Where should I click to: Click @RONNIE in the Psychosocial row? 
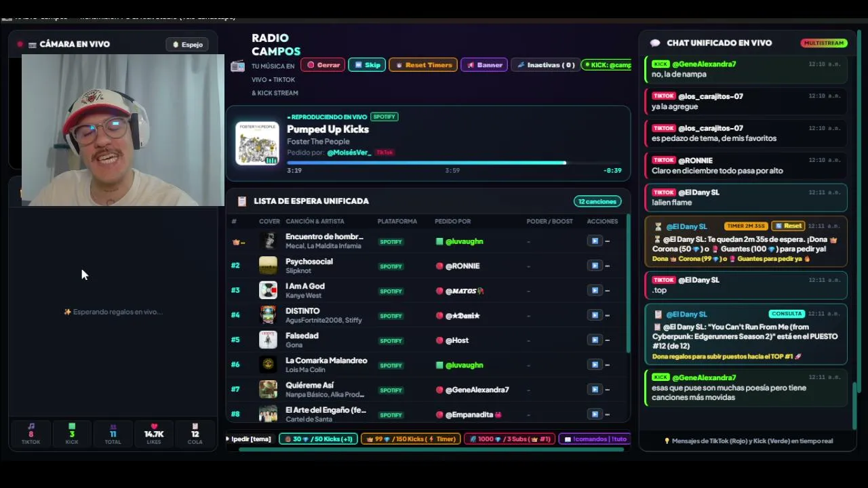pyautogui.click(x=462, y=266)
